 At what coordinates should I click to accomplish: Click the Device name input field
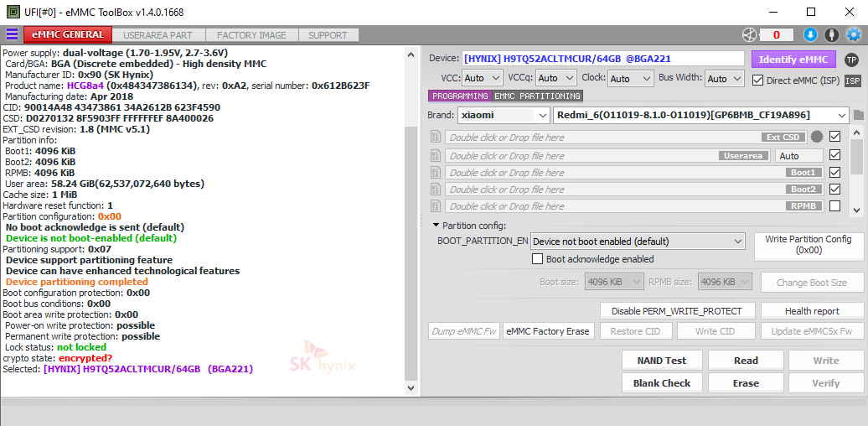pos(603,58)
